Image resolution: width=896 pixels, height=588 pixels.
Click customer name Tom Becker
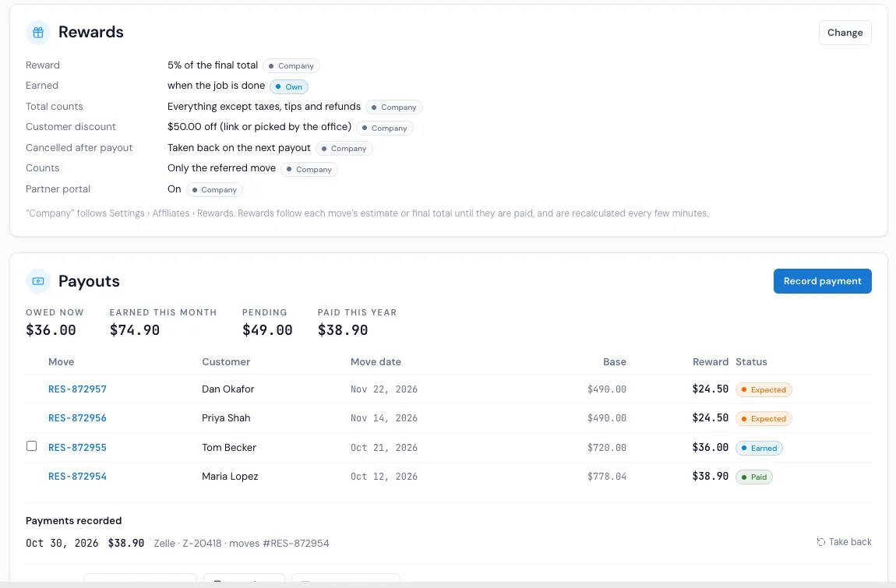tap(228, 448)
